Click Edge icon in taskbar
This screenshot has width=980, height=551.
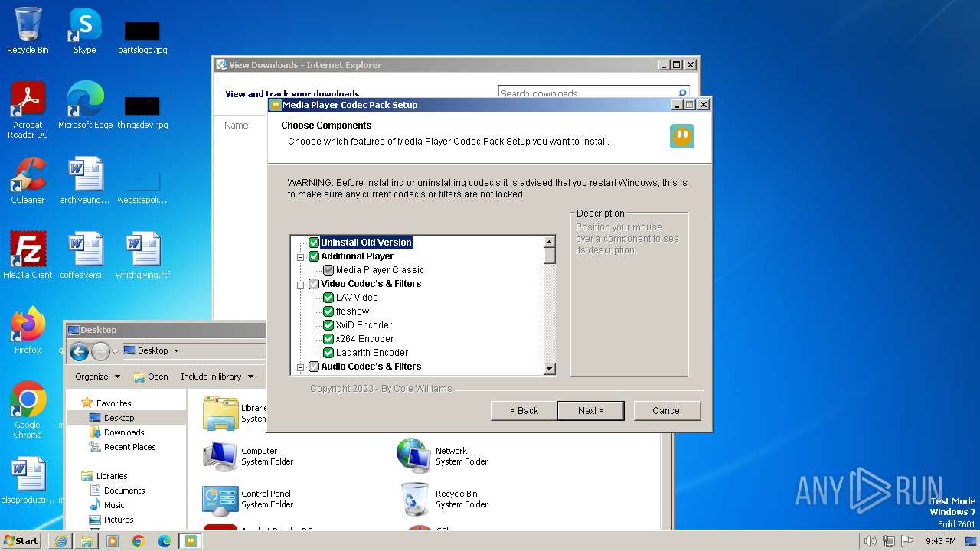click(165, 541)
